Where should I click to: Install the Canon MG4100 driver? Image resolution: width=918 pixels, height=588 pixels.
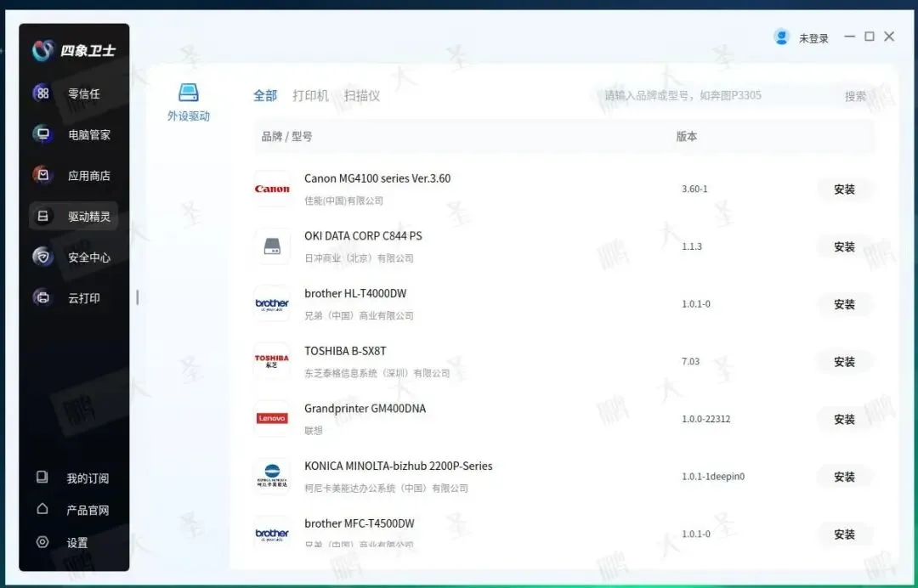click(x=844, y=189)
